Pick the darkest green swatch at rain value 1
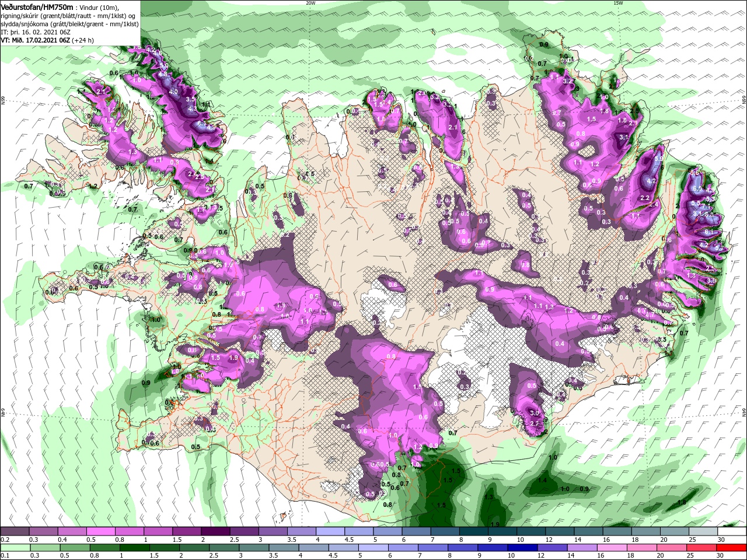This screenshot has width=747, height=560. coord(135,547)
